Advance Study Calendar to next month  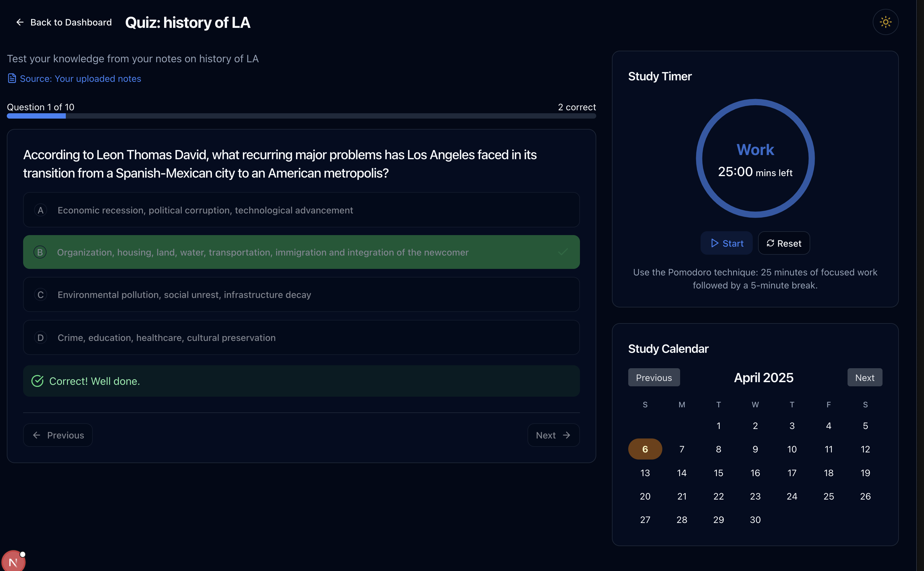pyautogui.click(x=864, y=378)
